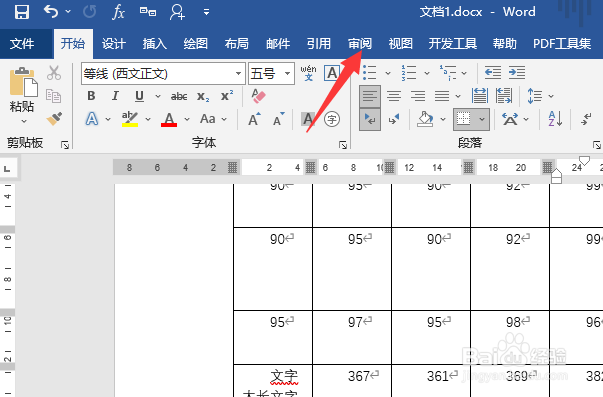
Task: Open the 文件 menu
Action: coord(22,44)
